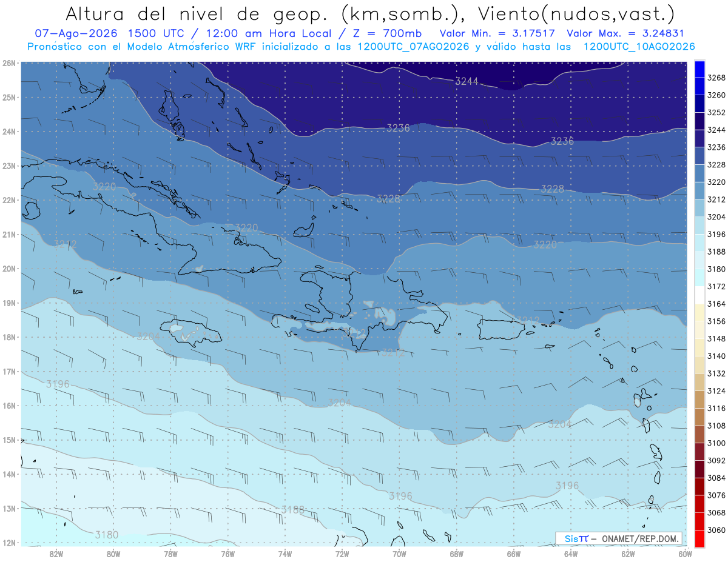The height and width of the screenshot is (562, 728).
Task: Click the 3260 label on the color bar
Action: [x=716, y=95]
